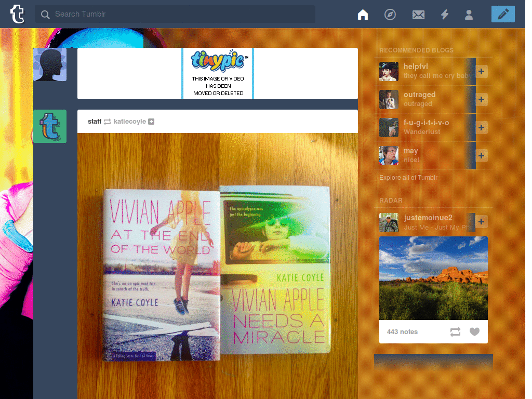Click the helpfvl avatar thumbnail

(389, 71)
